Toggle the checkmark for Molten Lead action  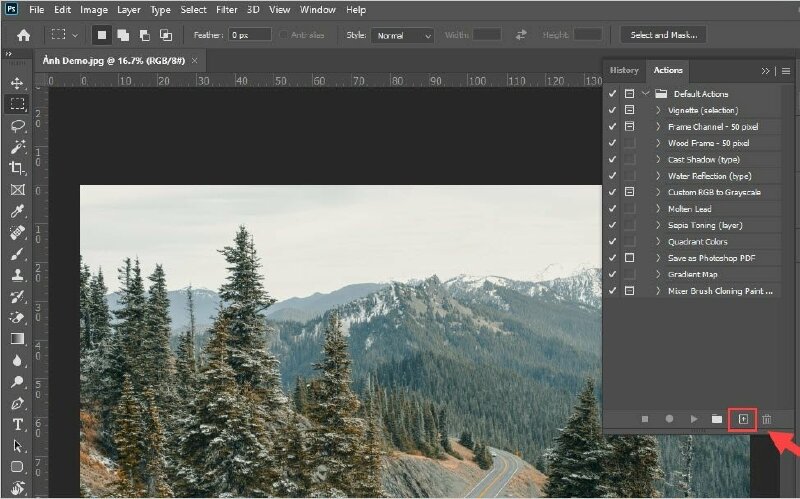612,208
